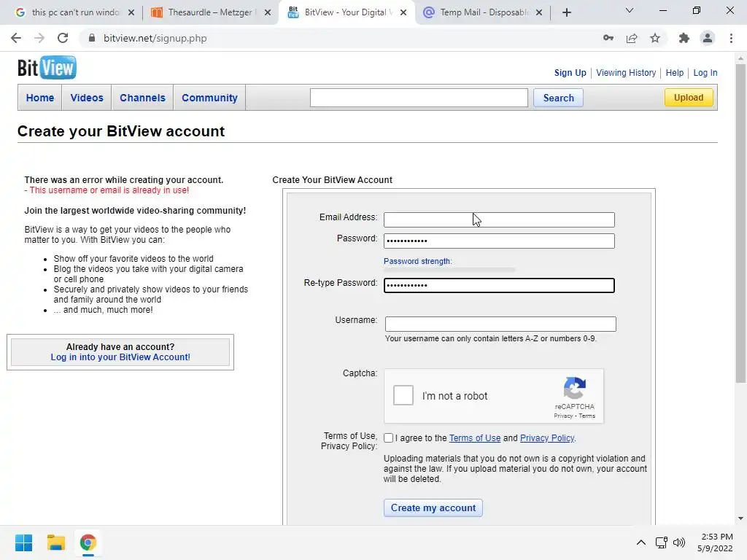
Task: Open the Sign Up link
Action: tap(570, 73)
